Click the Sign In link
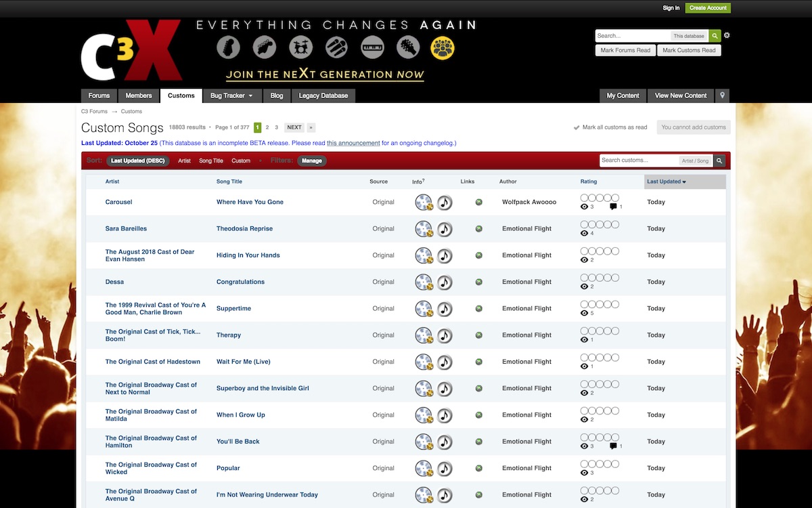This screenshot has height=508, width=812. click(671, 8)
